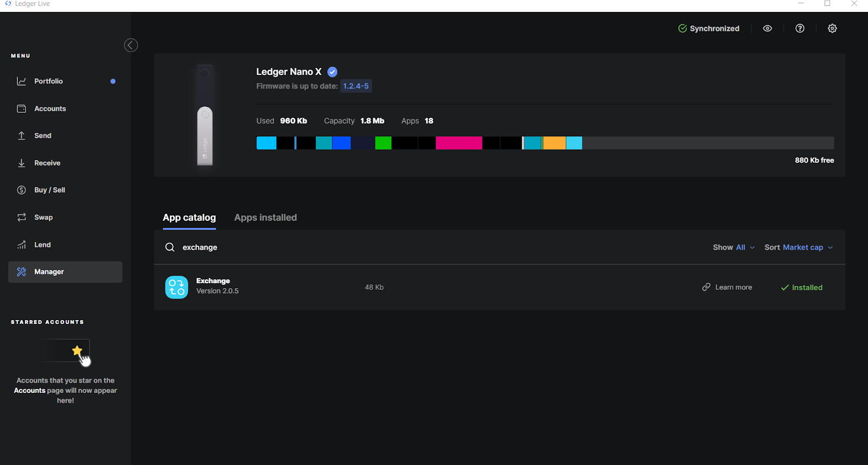Go to Accounts in the menu
Image resolution: width=868 pixels, height=465 pixels.
pyautogui.click(x=65, y=109)
